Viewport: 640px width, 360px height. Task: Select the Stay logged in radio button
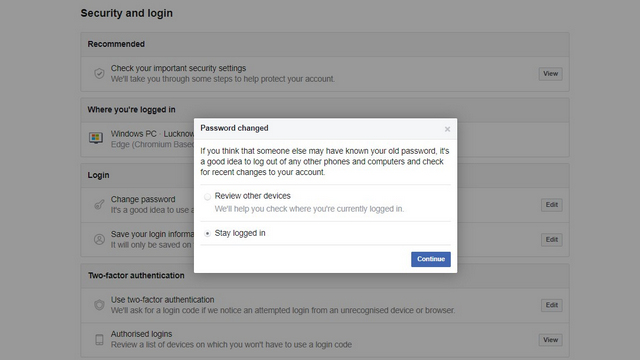207,233
